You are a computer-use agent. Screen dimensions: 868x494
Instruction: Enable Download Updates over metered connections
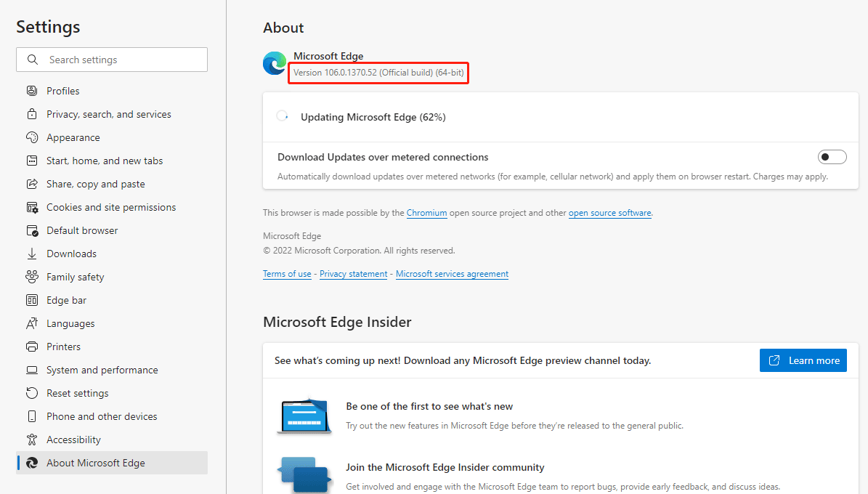coord(832,156)
